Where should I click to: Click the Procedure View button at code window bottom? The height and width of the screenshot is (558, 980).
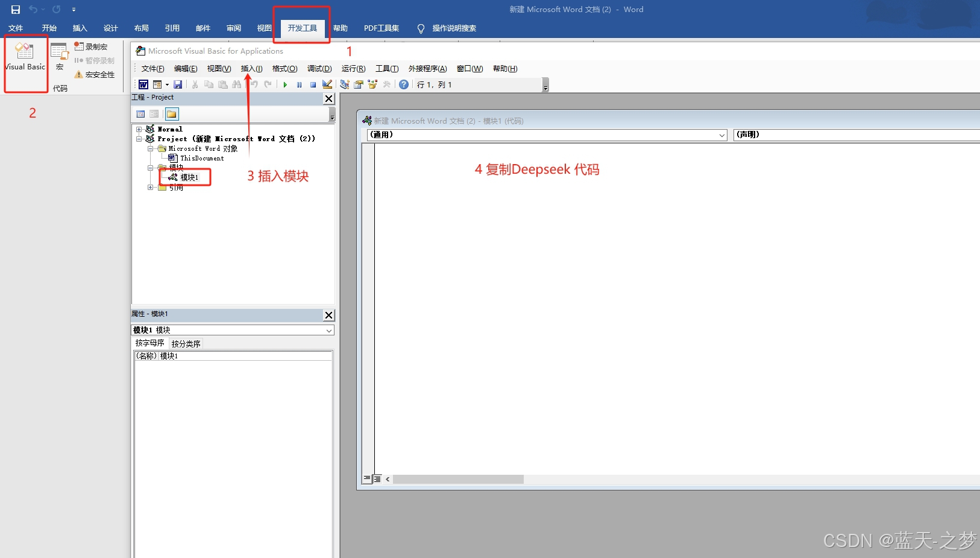click(367, 479)
